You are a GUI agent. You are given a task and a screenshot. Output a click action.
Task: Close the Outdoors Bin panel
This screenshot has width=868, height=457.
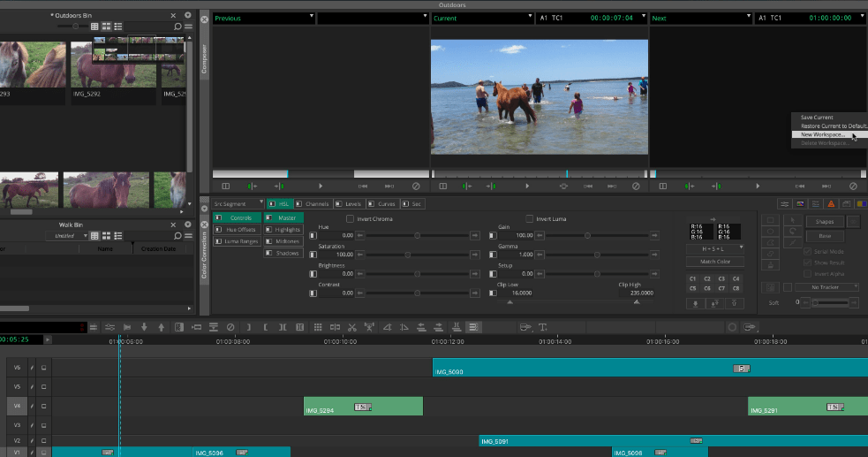coord(173,15)
